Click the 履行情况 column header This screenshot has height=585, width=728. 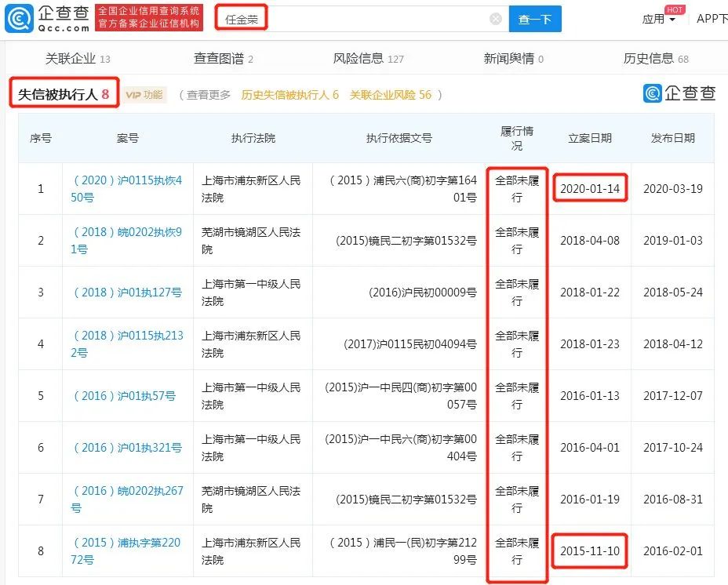[517, 138]
